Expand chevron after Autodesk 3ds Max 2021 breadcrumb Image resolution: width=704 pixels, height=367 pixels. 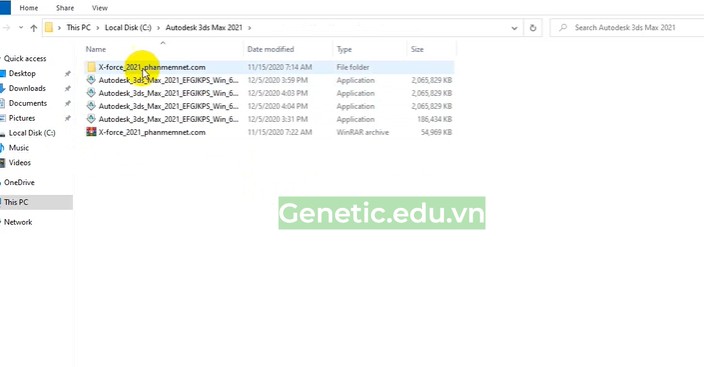coord(250,28)
